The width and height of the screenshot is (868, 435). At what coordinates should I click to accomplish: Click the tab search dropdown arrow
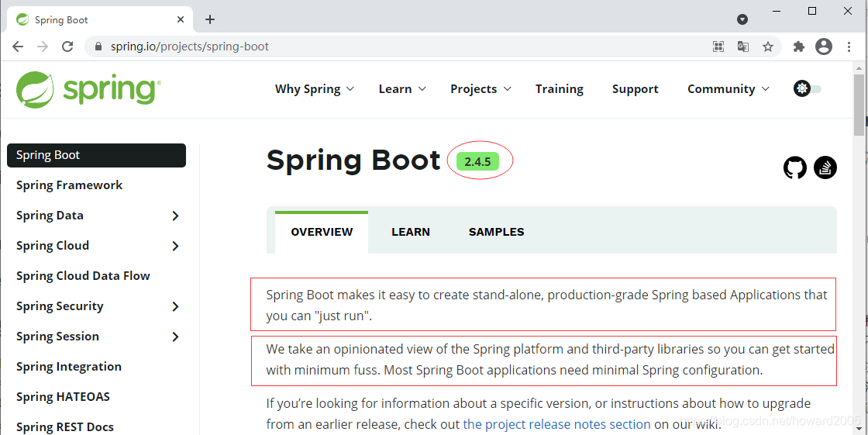pos(742,19)
